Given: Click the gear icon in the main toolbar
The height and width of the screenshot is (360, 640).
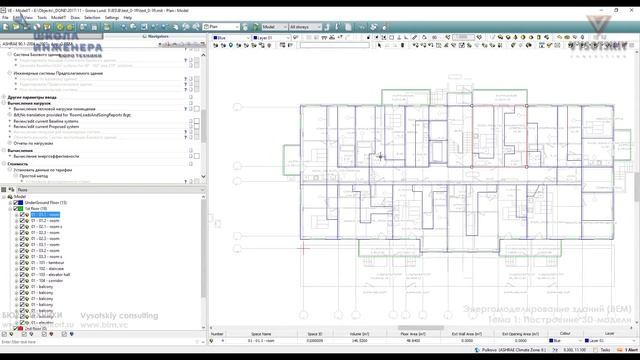Looking at the screenshot, I should [373, 27].
